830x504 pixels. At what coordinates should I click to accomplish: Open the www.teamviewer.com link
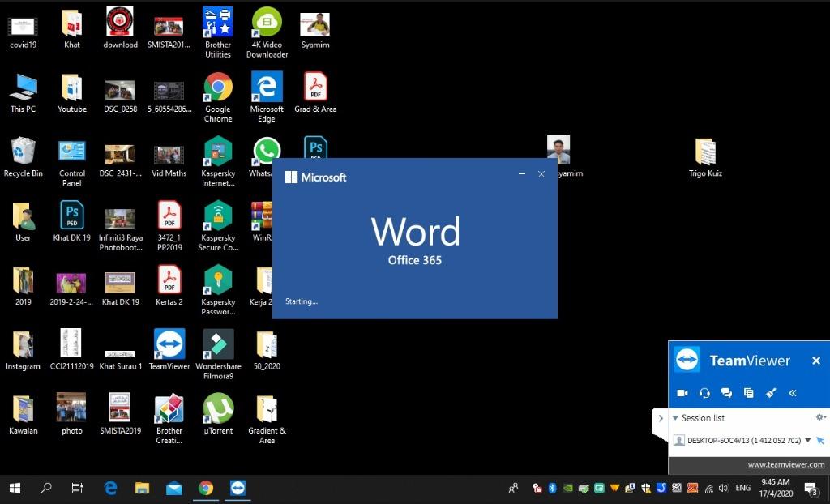[785, 464]
